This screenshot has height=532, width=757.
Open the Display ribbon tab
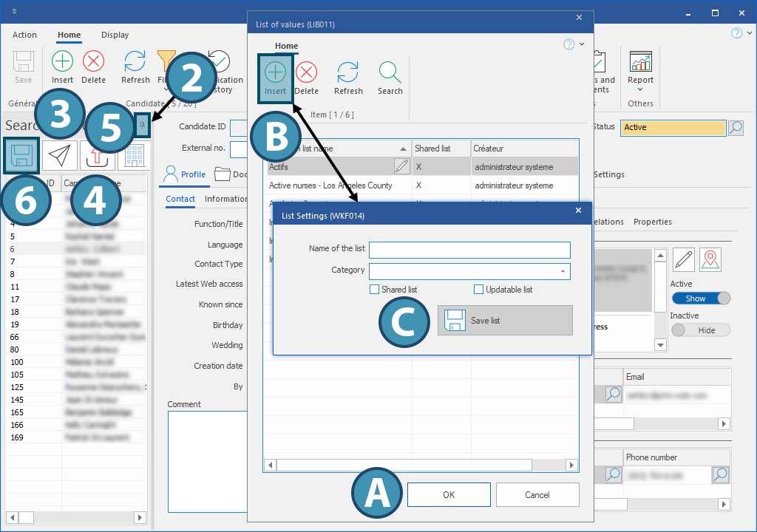point(115,35)
